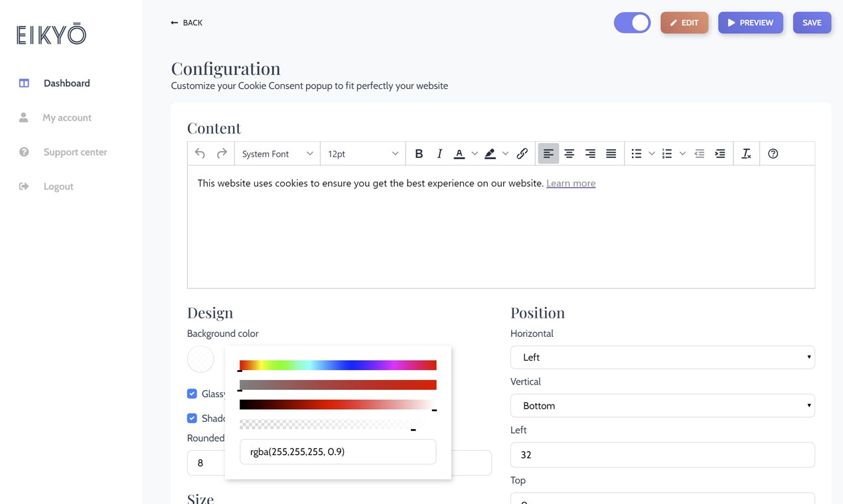Click the Redo arrow in editor toolbar

point(222,154)
